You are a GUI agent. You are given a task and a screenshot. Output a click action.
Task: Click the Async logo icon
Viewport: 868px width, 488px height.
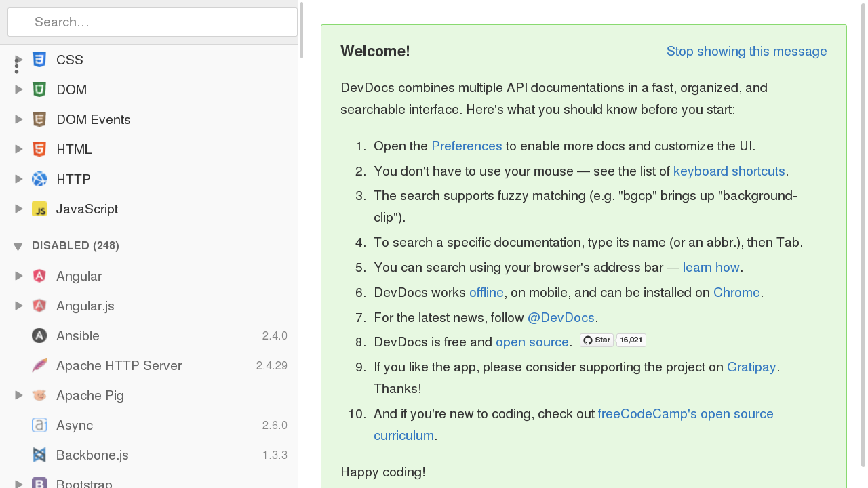(x=39, y=425)
